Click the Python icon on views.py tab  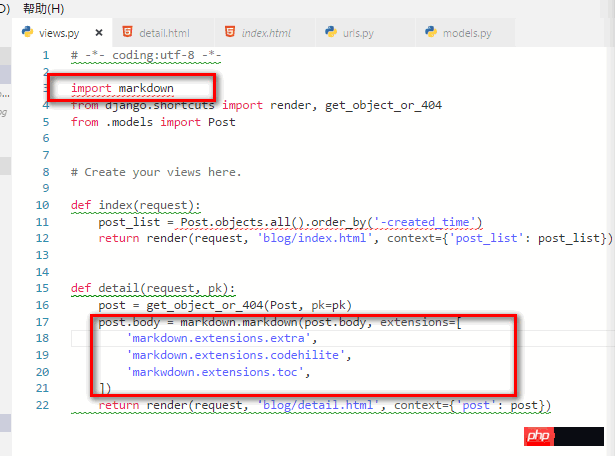click(27, 32)
